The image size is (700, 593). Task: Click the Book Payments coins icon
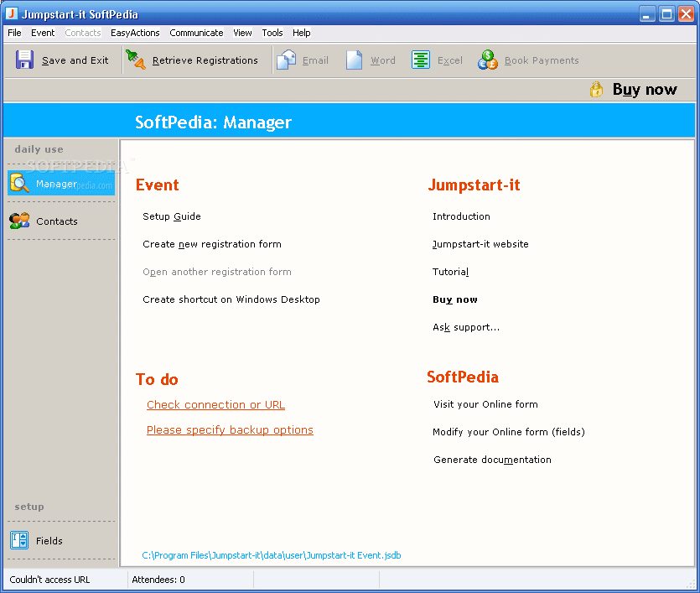tap(488, 60)
